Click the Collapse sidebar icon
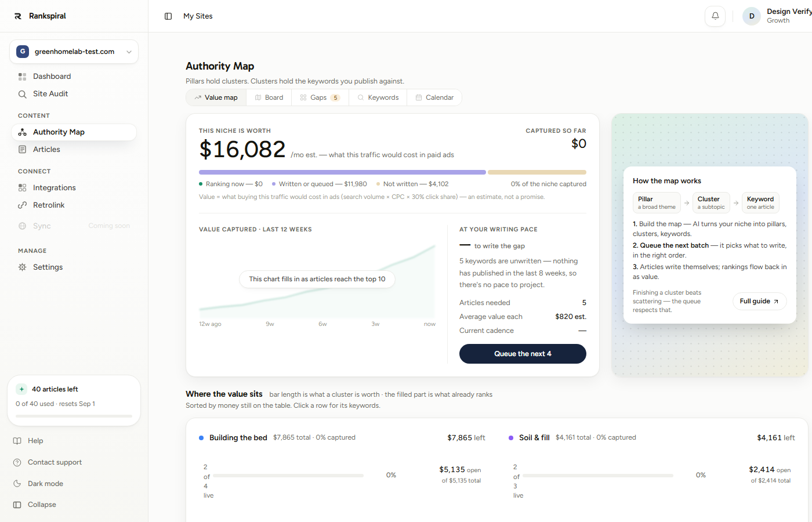This screenshot has height=522, width=812. 17,505
